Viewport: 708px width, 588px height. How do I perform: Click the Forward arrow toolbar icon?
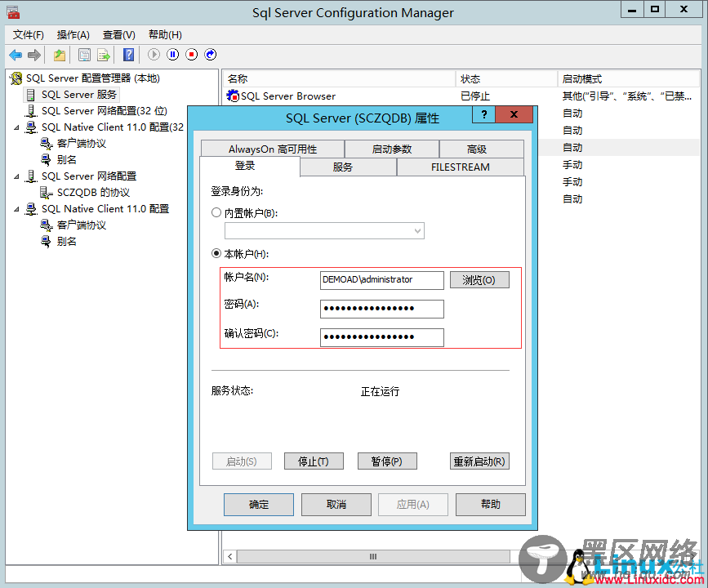[34, 55]
